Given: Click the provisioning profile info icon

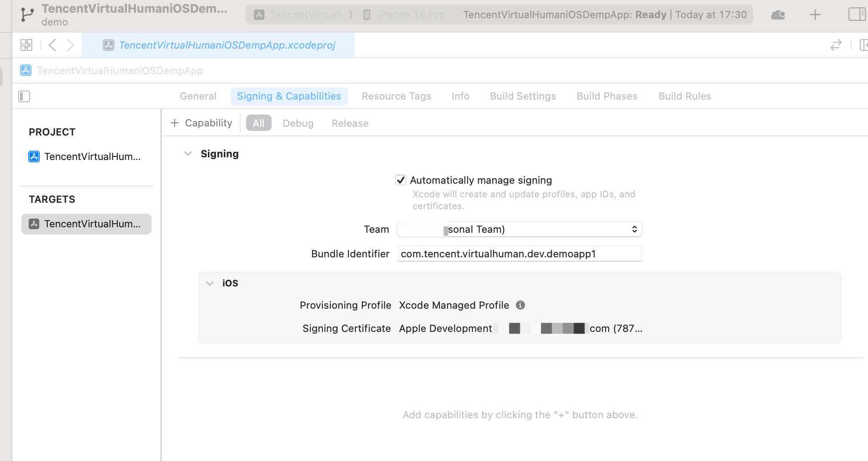Looking at the screenshot, I should click(x=520, y=305).
